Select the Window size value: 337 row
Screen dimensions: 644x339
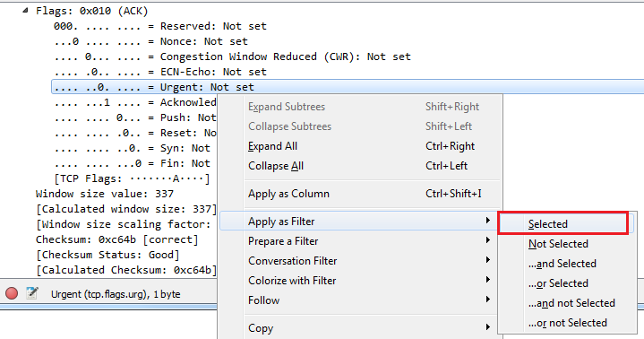(105, 194)
